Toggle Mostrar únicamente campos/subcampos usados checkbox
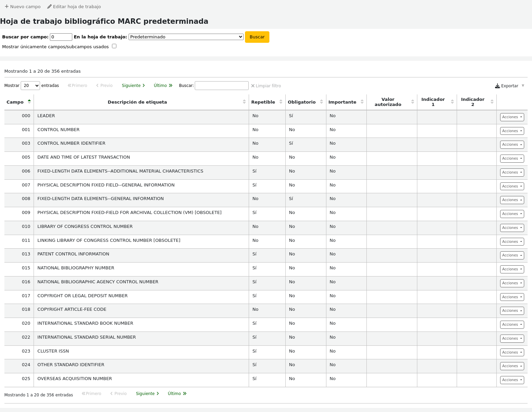Image resolution: width=532 pixels, height=412 pixels. 114,46
